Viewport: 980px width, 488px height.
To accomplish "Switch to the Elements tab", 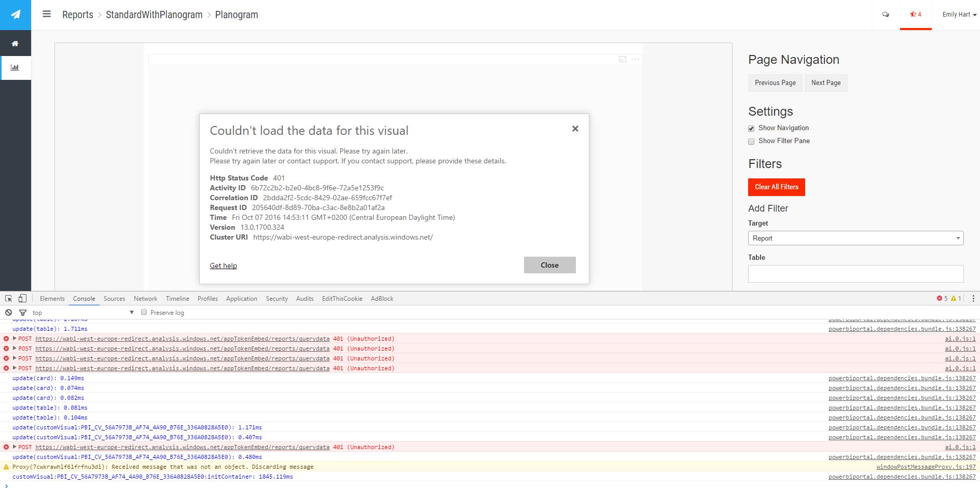I will point(52,299).
